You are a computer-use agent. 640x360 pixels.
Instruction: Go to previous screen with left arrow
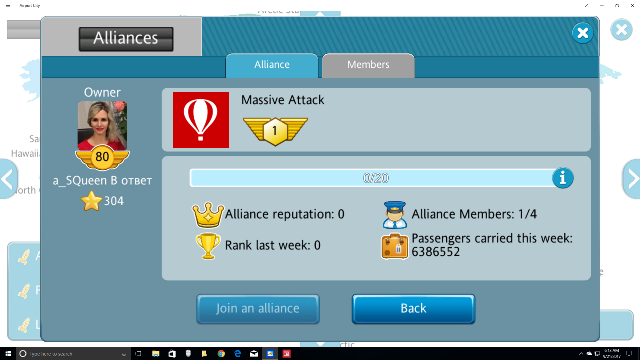[x=8, y=179]
